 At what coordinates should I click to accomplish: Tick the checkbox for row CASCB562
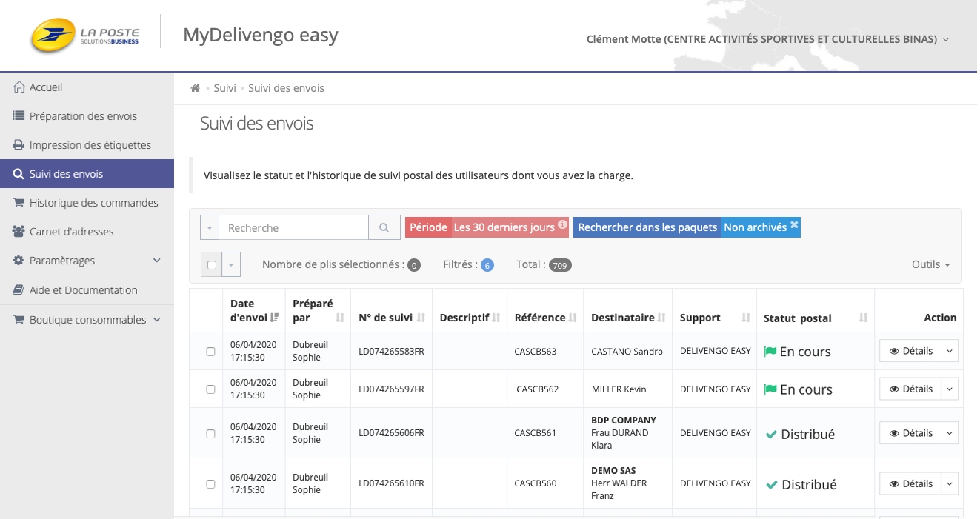click(210, 389)
